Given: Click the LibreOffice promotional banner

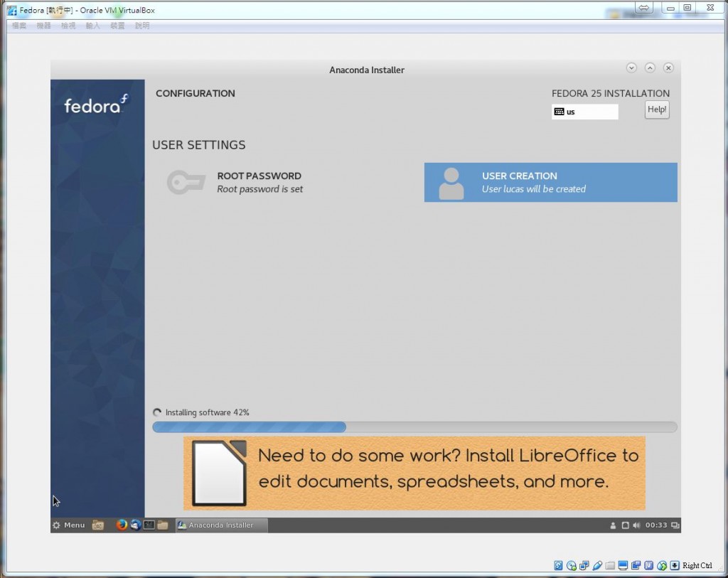Looking at the screenshot, I should coord(414,473).
